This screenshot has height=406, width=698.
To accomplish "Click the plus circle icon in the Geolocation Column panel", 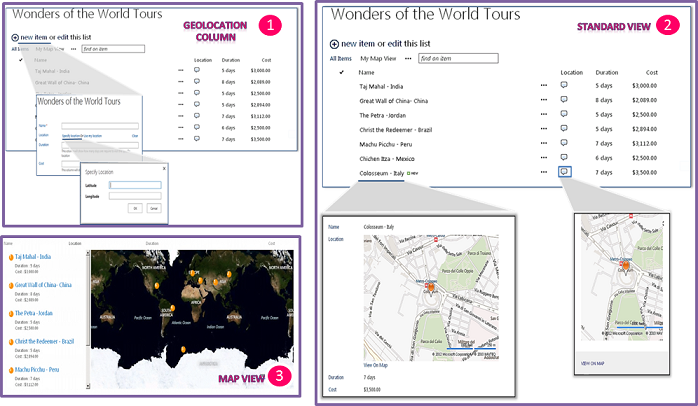I will click(x=15, y=38).
